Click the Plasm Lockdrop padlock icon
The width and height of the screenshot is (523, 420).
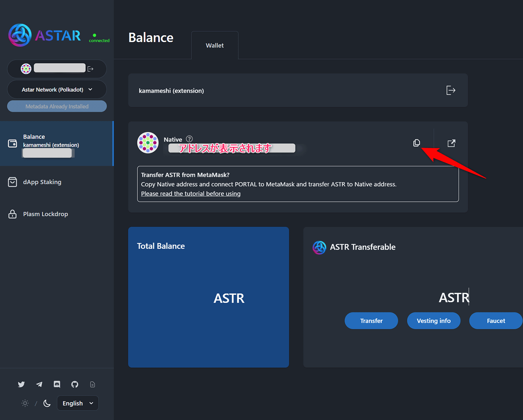coord(13,214)
